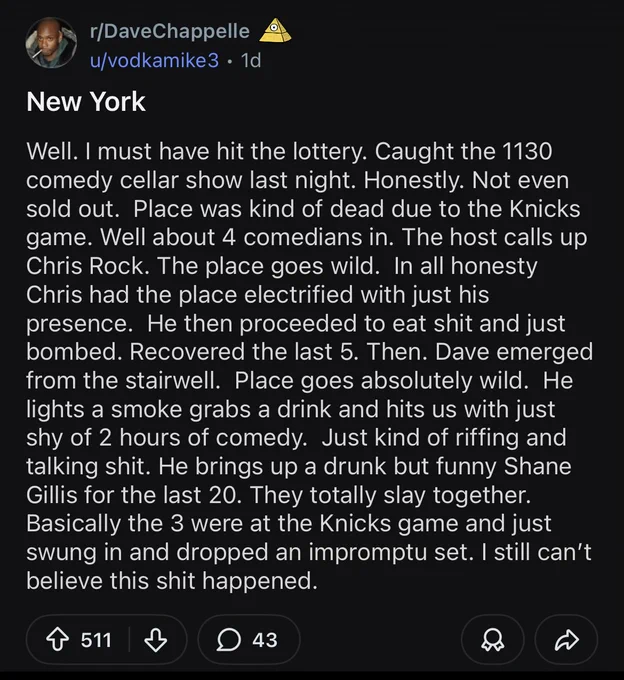Click the divider between upvote and downvote
This screenshot has height=680, width=624.
[129, 640]
